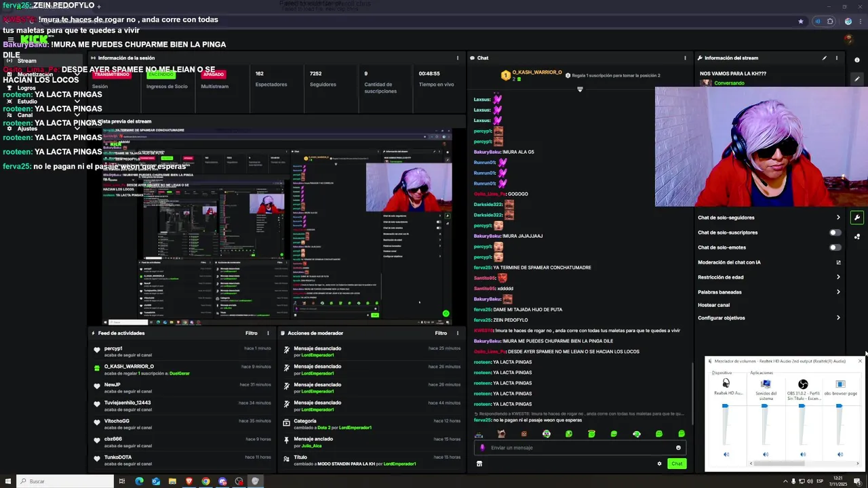Screen dimensions: 868x488
Task: Select the wrench chat tools icon in right rail
Action: coord(857,218)
